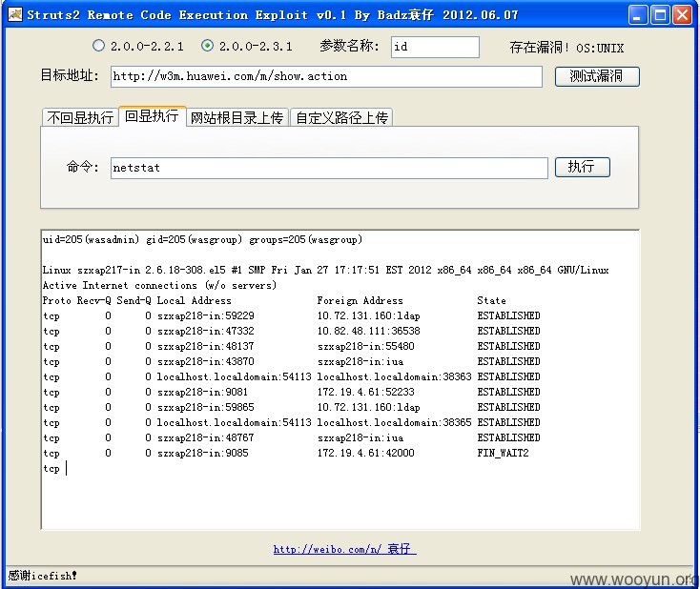
Task: Click the command field containing netstat
Action: [x=329, y=168]
